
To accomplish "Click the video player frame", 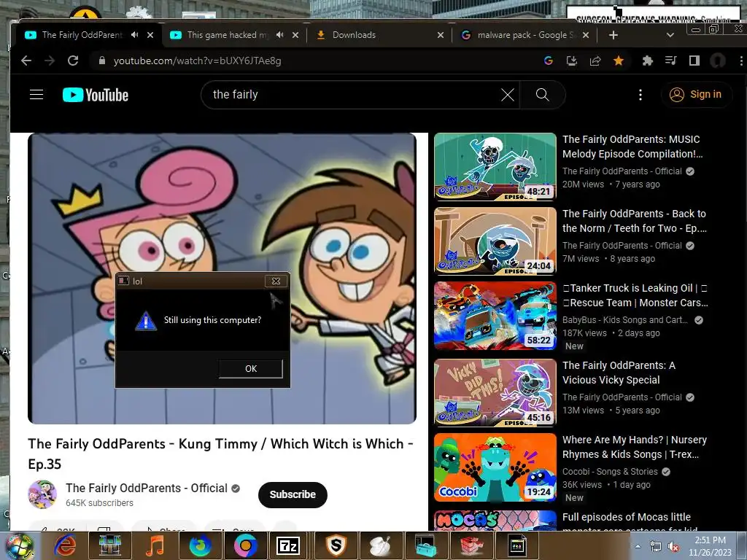I will tap(222, 278).
